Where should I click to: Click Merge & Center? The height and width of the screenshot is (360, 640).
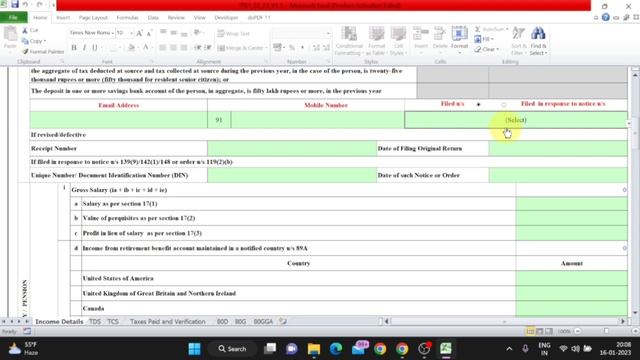point(240,48)
